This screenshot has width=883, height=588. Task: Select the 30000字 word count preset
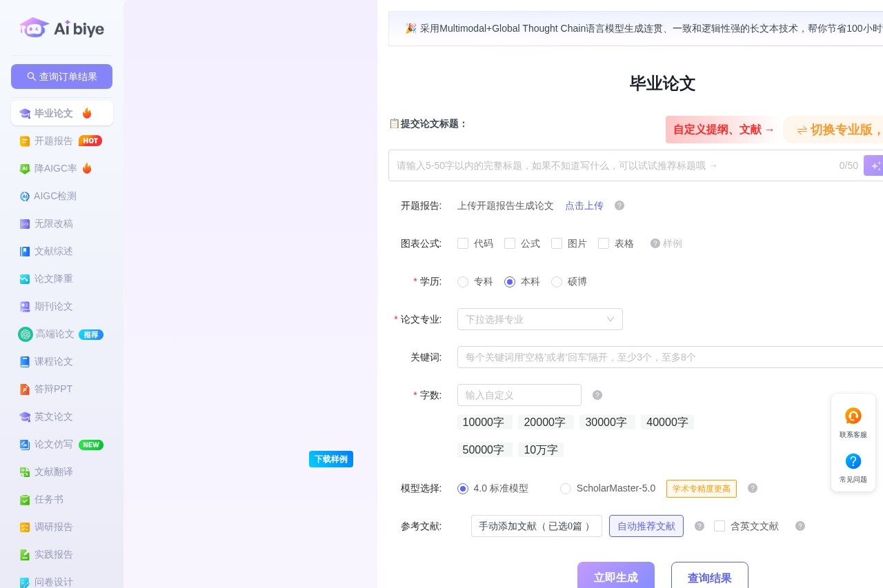[x=606, y=422]
